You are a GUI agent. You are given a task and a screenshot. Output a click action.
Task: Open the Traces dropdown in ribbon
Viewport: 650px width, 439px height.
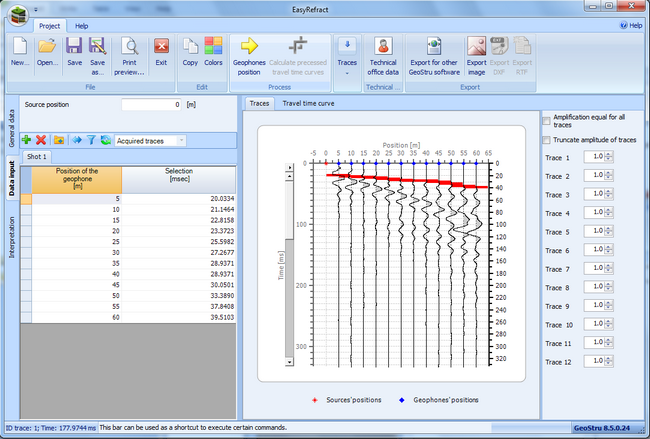(x=347, y=58)
